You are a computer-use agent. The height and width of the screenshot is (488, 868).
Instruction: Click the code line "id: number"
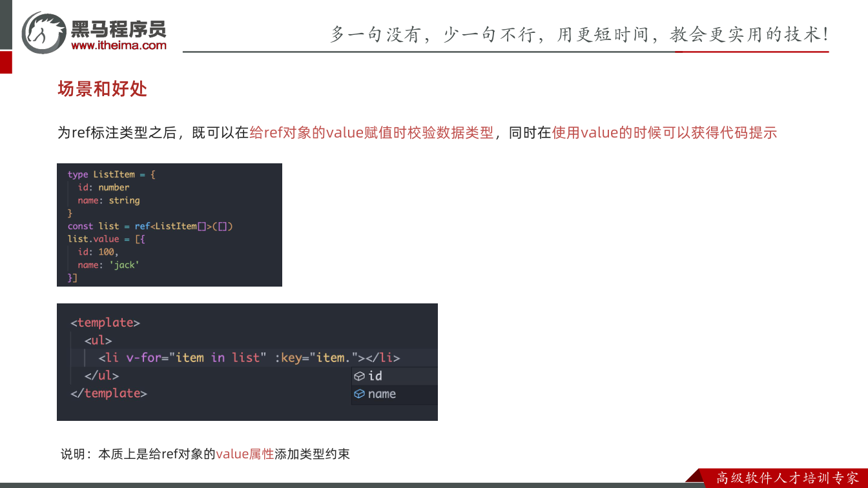(x=103, y=187)
